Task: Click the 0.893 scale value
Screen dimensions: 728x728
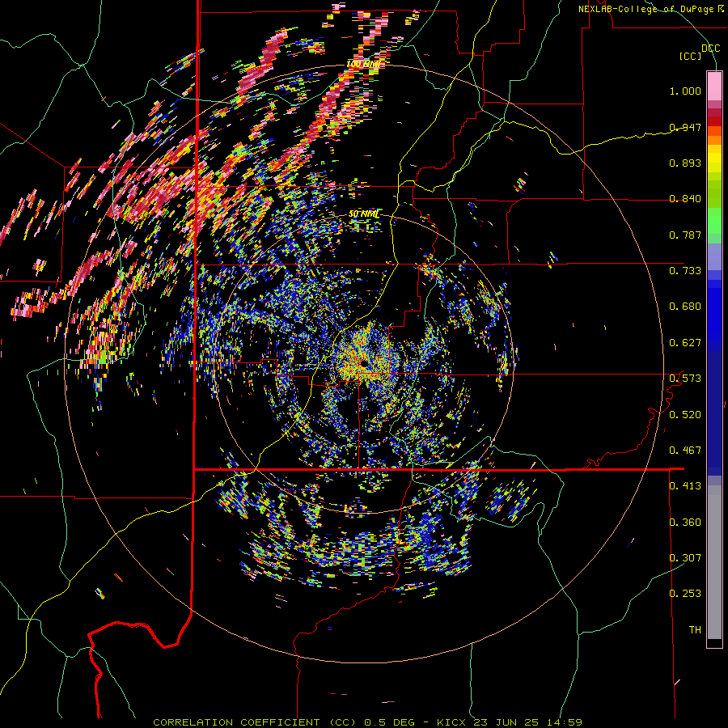Action: tap(685, 163)
